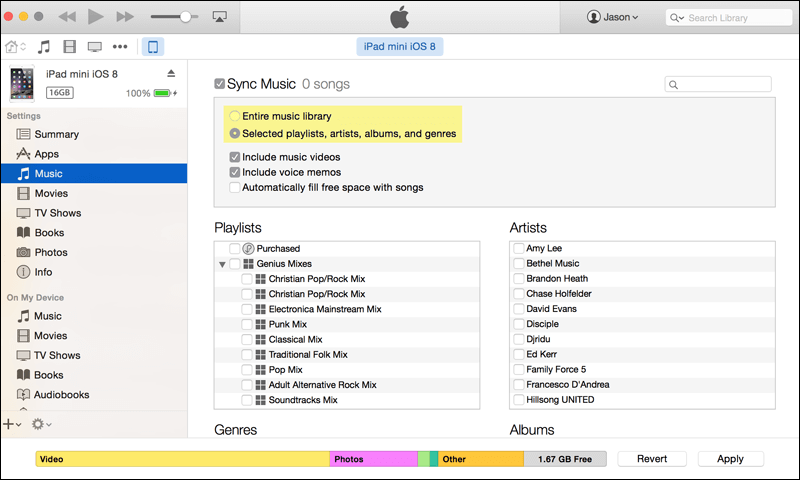Image resolution: width=800 pixels, height=480 pixels.
Task: Click the Pop Mix grid icon
Action: (261, 370)
